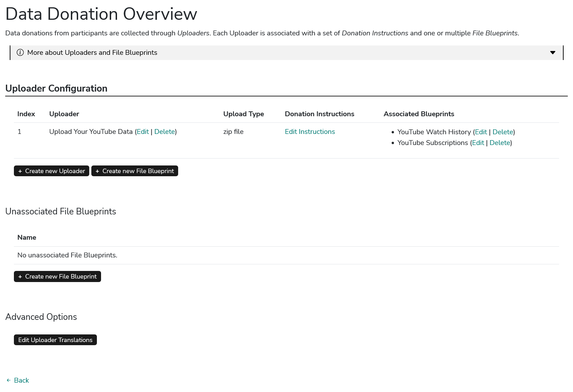Expand the More about Uploaders and File Blueprints panel
Screen dimensions: 573x392
point(92,52)
